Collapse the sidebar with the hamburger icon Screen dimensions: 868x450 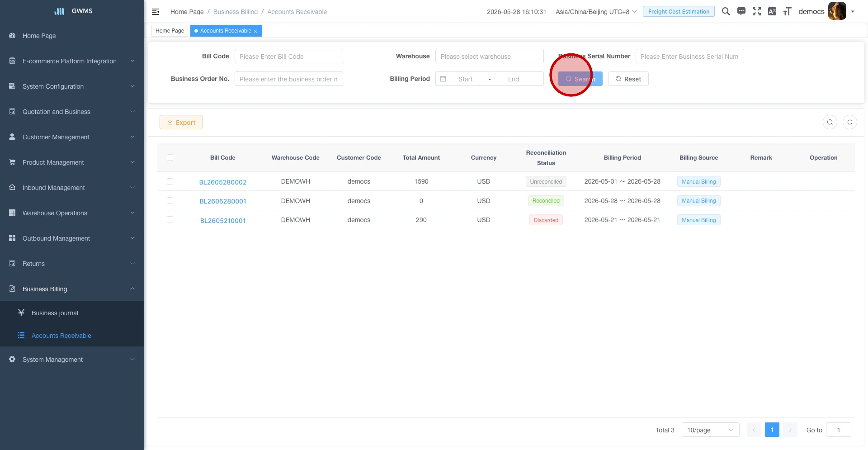tap(156, 12)
